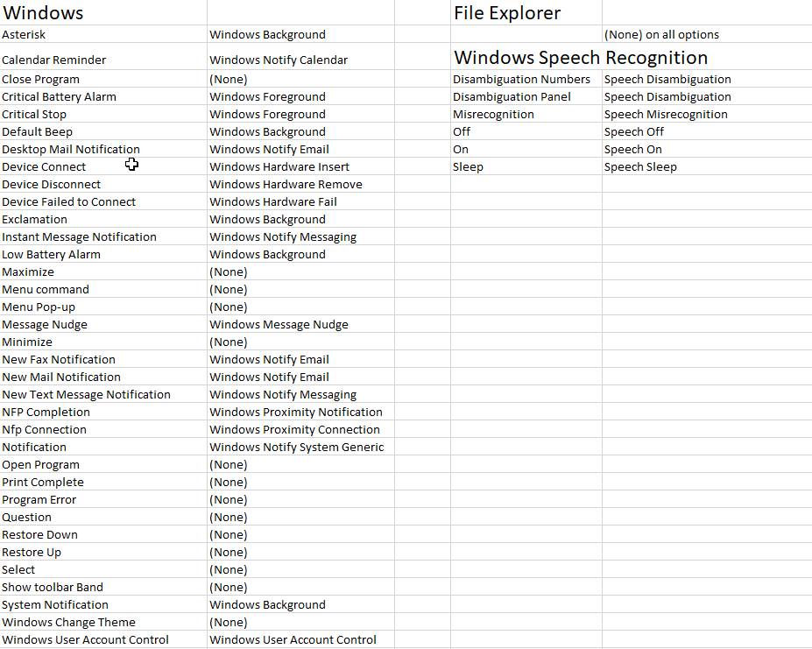Click the 'Misrecognition' cell
Screen dimensions: 812x649
(x=526, y=114)
